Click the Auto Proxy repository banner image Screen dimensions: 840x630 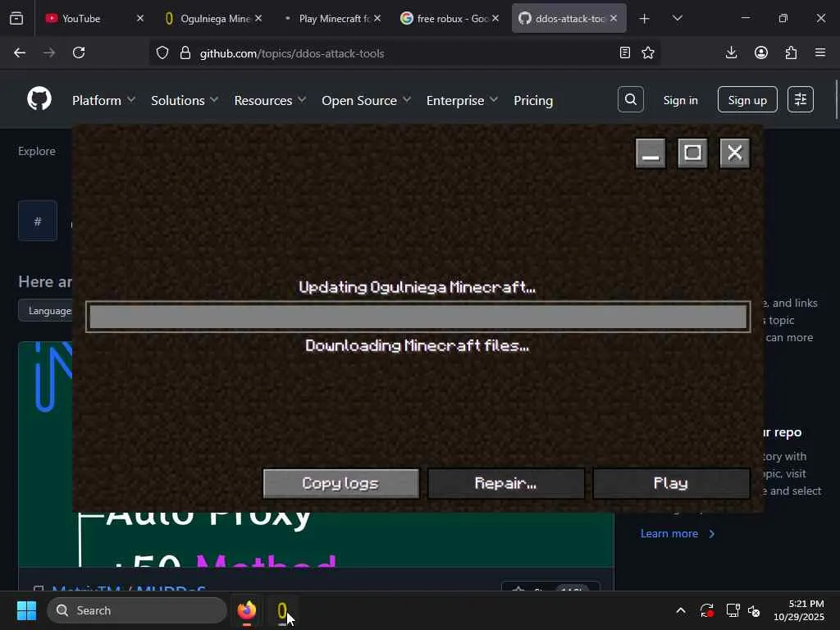[x=316, y=538]
